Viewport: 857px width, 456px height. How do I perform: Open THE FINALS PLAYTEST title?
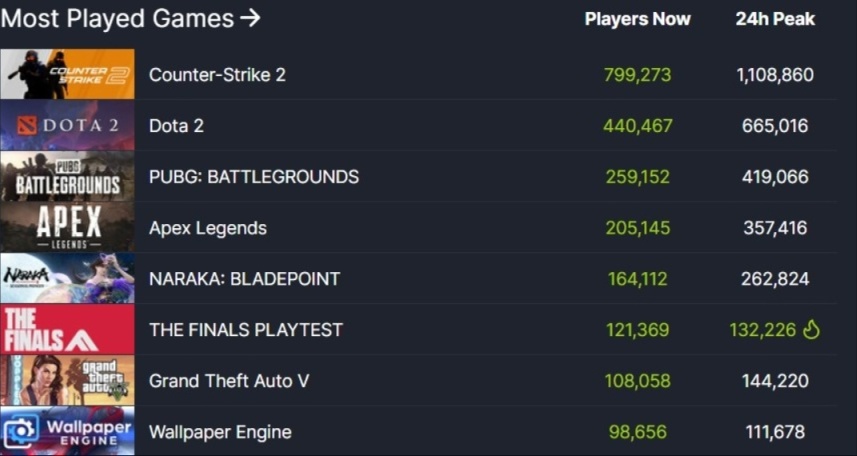pyautogui.click(x=246, y=330)
